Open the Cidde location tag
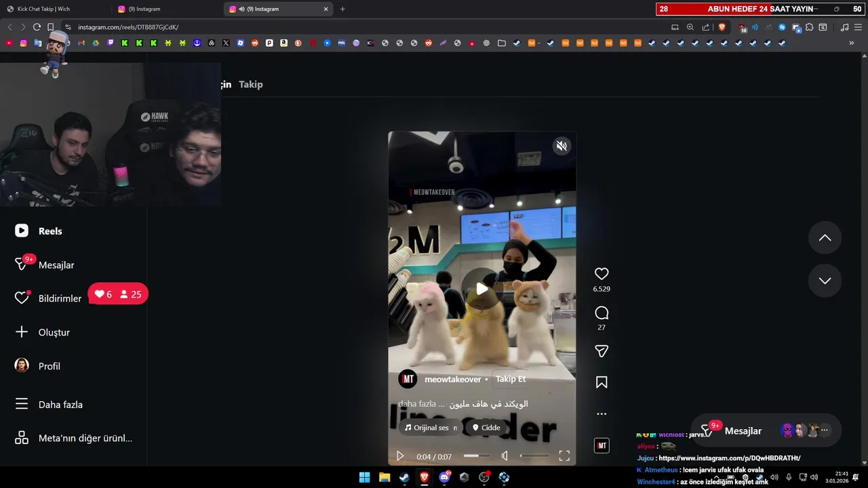The width and height of the screenshot is (868, 488). pos(486,428)
